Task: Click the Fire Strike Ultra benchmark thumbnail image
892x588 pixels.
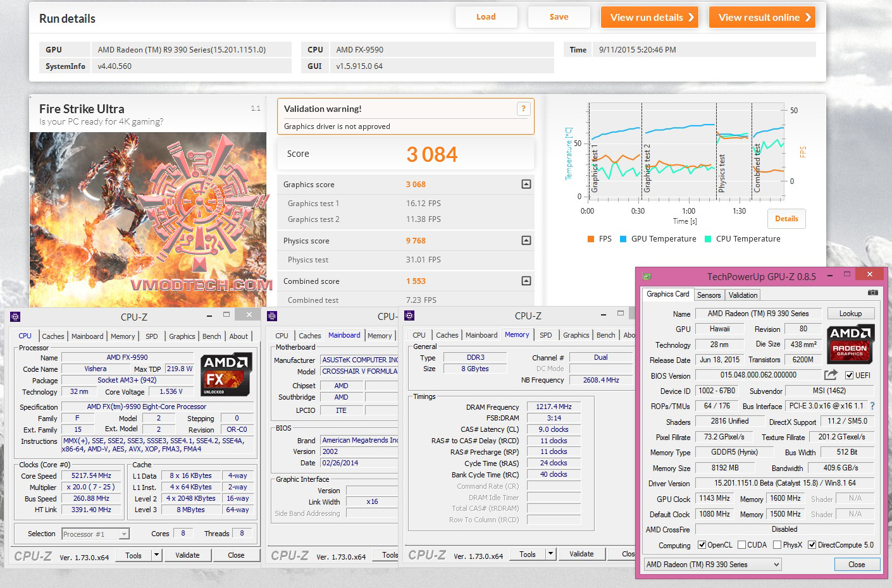Action: tap(148, 219)
